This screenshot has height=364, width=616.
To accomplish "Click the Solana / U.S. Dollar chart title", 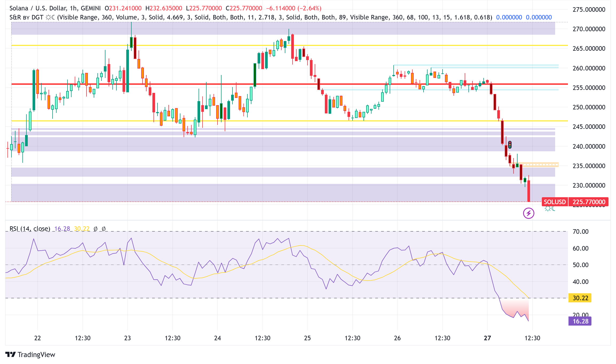I will point(55,8).
